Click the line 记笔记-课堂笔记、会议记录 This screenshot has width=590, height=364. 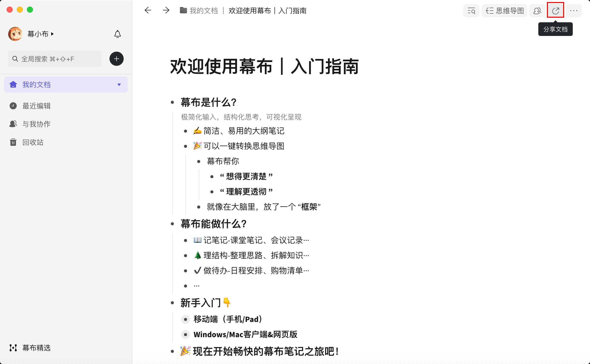[x=251, y=240]
